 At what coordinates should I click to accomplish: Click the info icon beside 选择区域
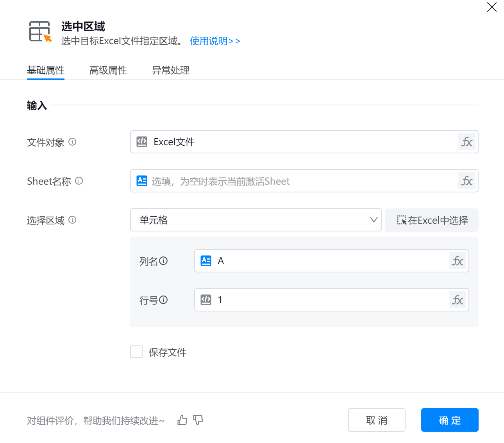coord(72,220)
